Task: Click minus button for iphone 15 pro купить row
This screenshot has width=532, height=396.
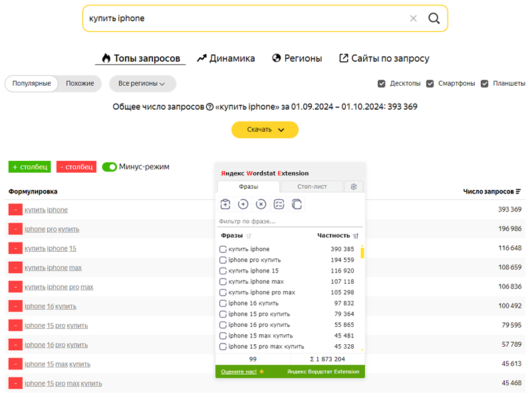Action: (15, 326)
